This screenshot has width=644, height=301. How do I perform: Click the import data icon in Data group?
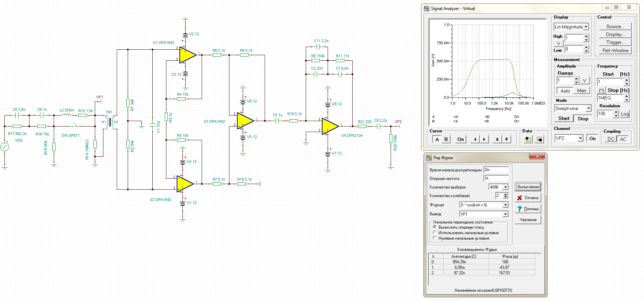(528, 139)
